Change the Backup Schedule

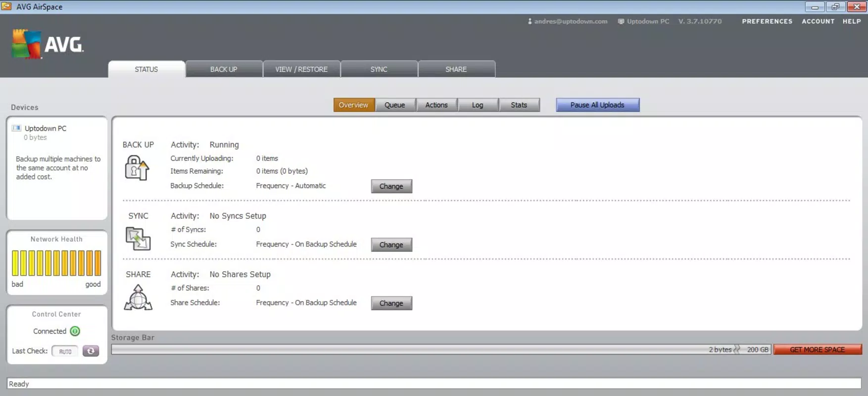click(x=391, y=186)
